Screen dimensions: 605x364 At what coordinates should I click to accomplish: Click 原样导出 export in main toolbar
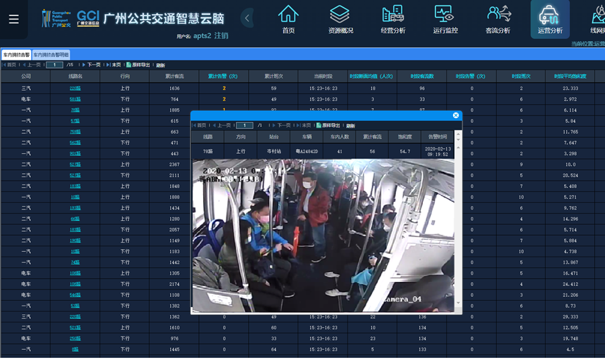pyautogui.click(x=140, y=65)
